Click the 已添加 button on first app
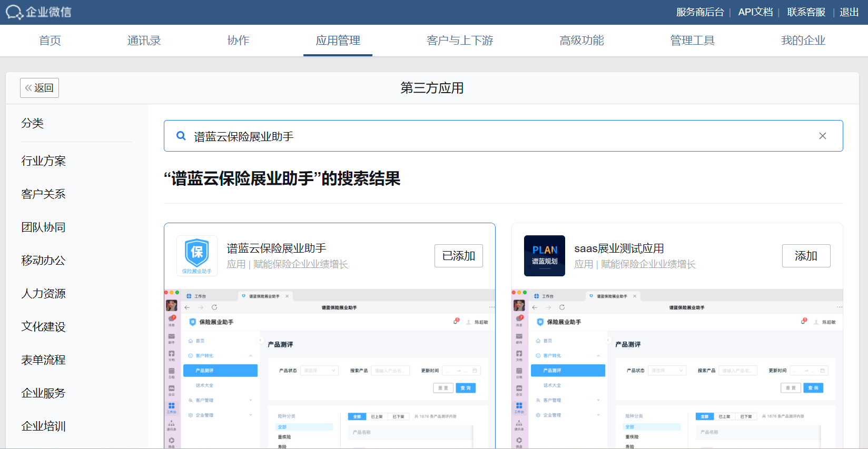The image size is (868, 449). coord(458,256)
